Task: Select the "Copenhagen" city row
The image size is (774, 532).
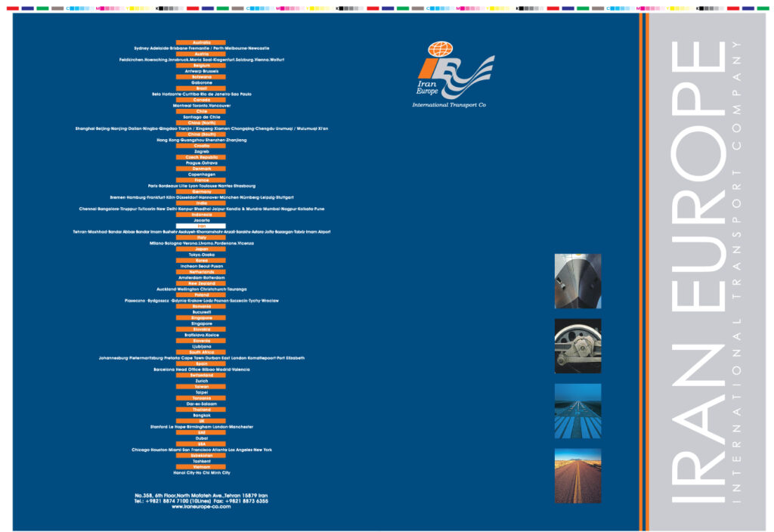Action: pyautogui.click(x=201, y=175)
